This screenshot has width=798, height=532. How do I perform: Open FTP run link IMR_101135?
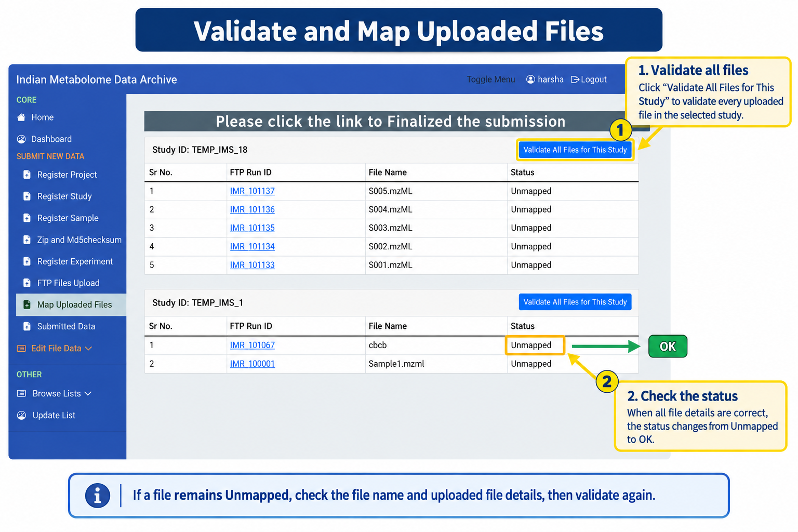pyautogui.click(x=252, y=228)
